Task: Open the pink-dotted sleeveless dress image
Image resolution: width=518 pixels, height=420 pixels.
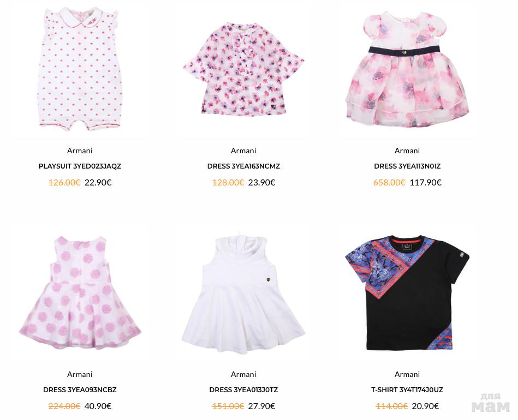Action: click(x=80, y=292)
